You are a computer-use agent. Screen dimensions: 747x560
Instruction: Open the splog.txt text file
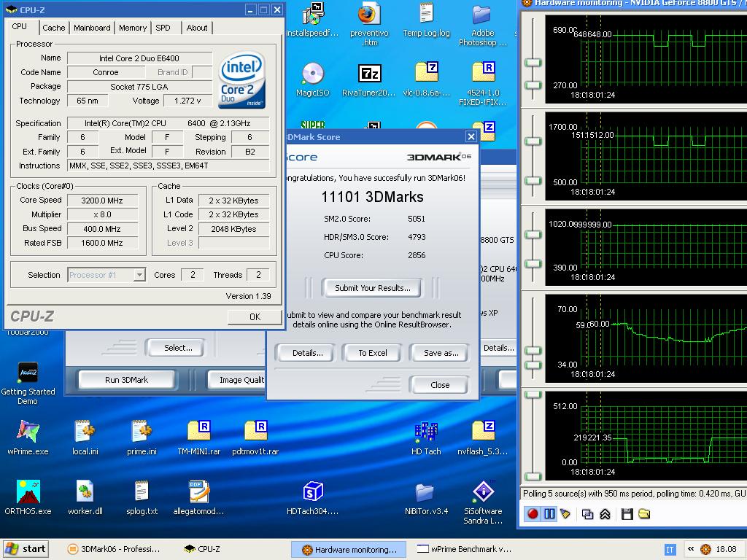(142, 497)
